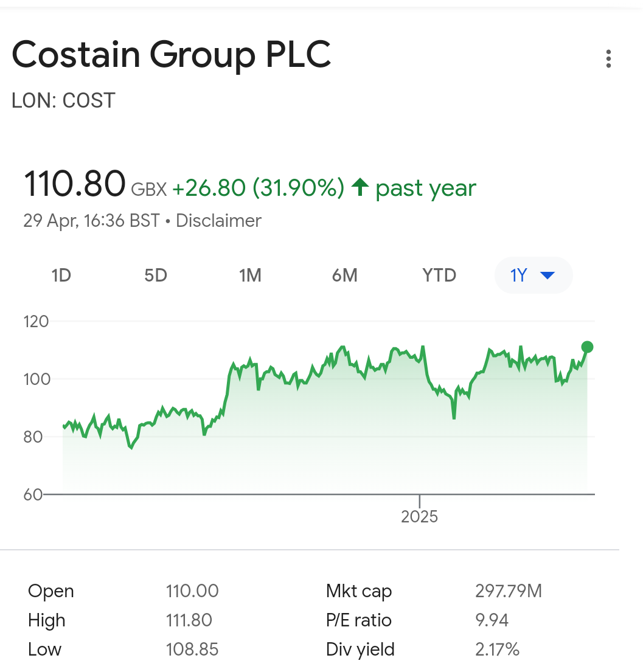Open the three-dot more options menu

pos(608,59)
